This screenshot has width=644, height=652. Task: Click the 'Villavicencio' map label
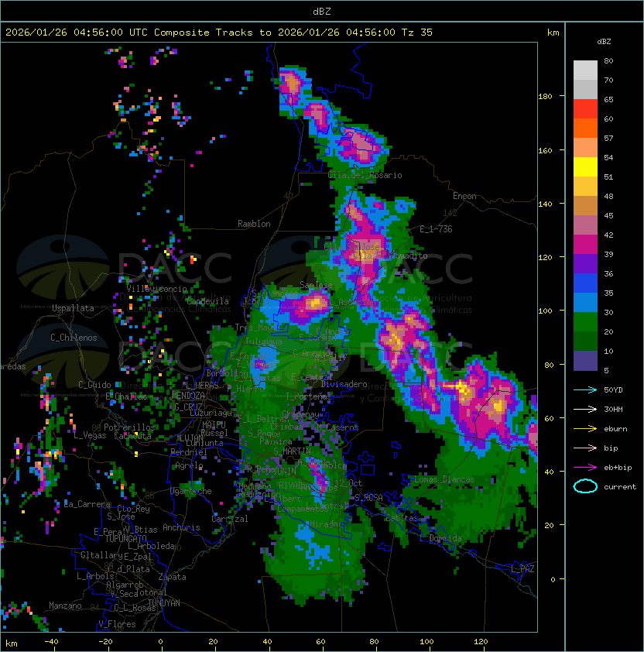pos(156,289)
